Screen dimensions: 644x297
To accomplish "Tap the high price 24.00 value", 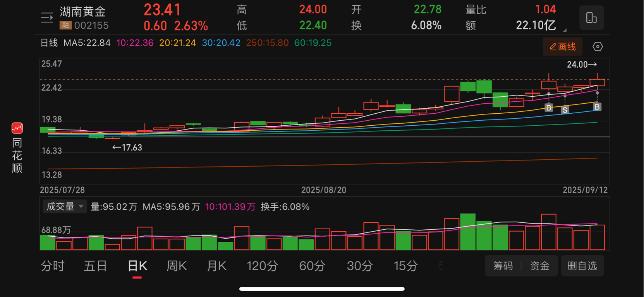I will [313, 9].
